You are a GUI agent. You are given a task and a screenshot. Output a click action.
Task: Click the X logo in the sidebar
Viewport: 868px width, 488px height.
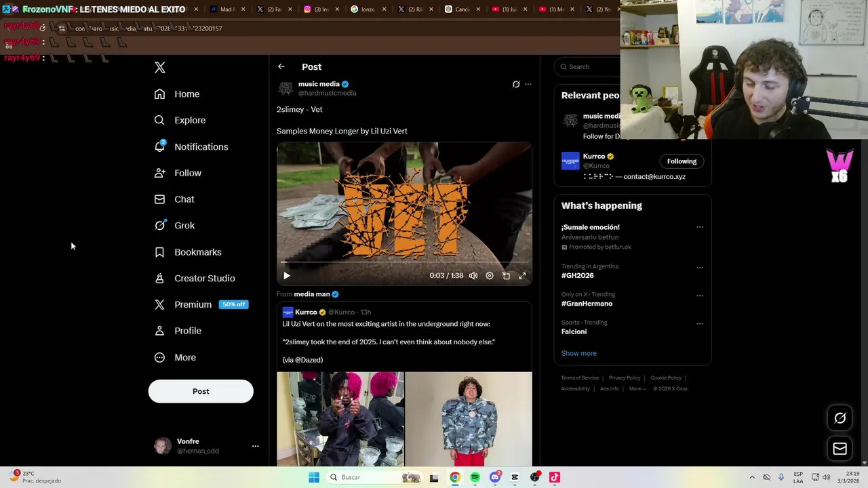tap(160, 67)
